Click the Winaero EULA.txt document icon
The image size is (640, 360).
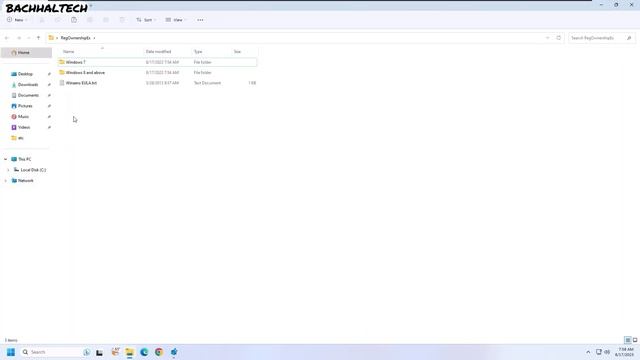click(62, 83)
